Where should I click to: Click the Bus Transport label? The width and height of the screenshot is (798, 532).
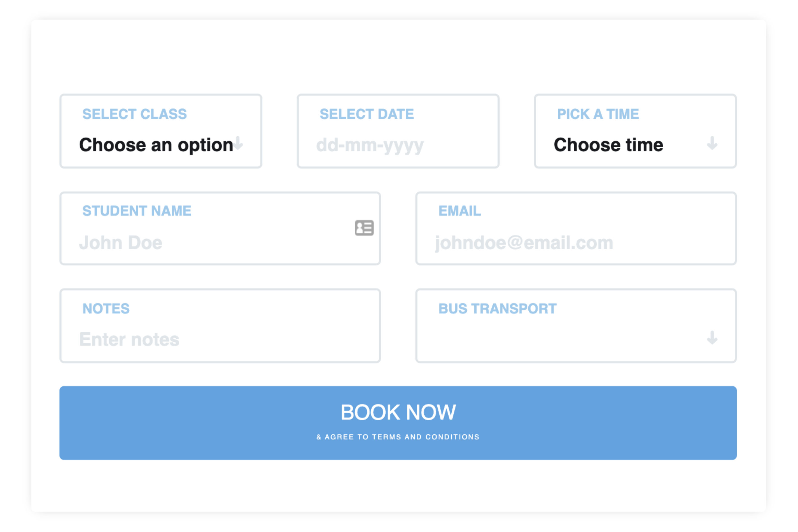pos(497,309)
